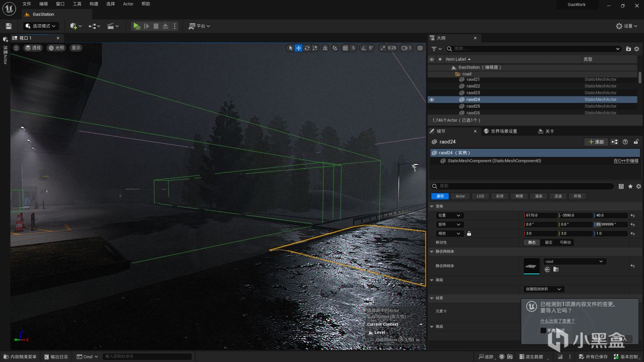This screenshot has width=644, height=362.
Task: Set mobility to '可移动'
Action: (x=566, y=242)
